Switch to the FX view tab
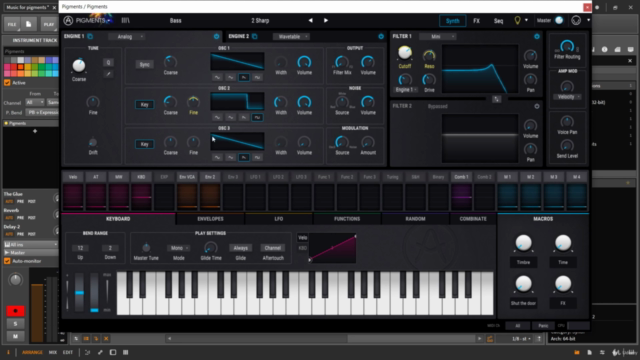The image size is (640, 360). click(476, 21)
